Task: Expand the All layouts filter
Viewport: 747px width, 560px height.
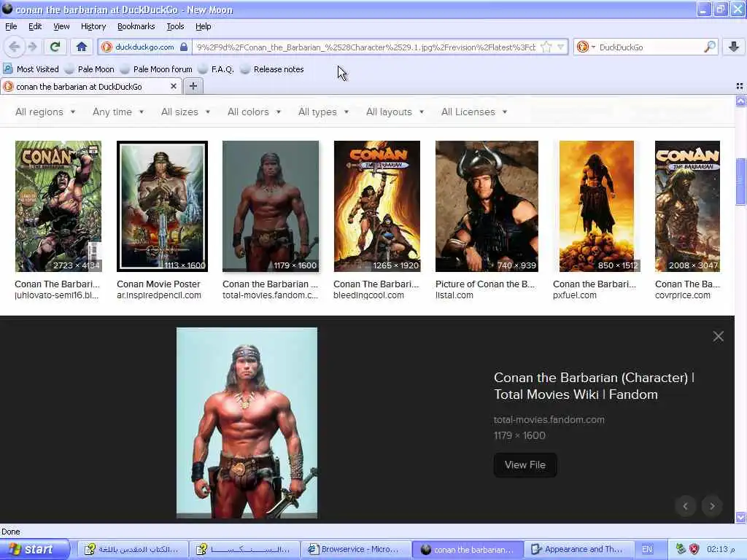Action: pos(395,112)
